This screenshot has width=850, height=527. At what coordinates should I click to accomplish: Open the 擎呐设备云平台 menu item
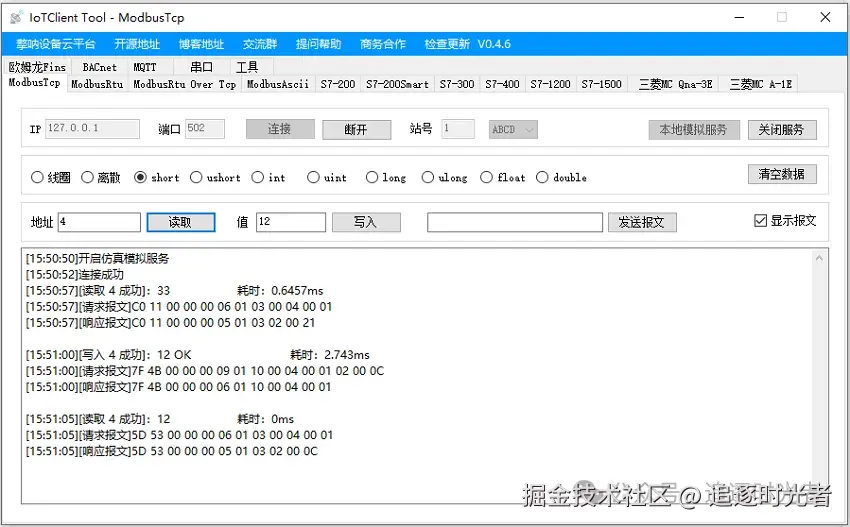(x=55, y=44)
